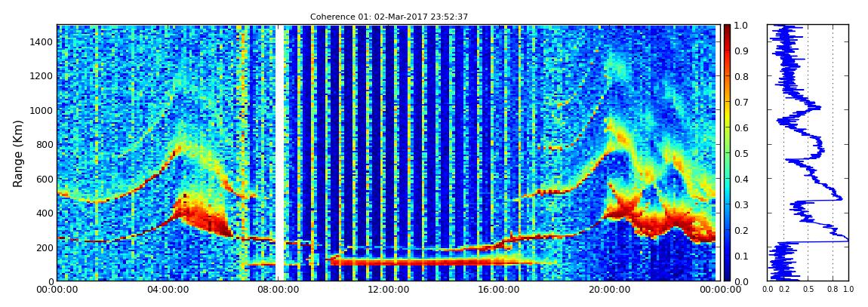Screen dimensions: 868x307
Task: Click the 04:00:00 time axis tick label
Action: click(x=166, y=289)
